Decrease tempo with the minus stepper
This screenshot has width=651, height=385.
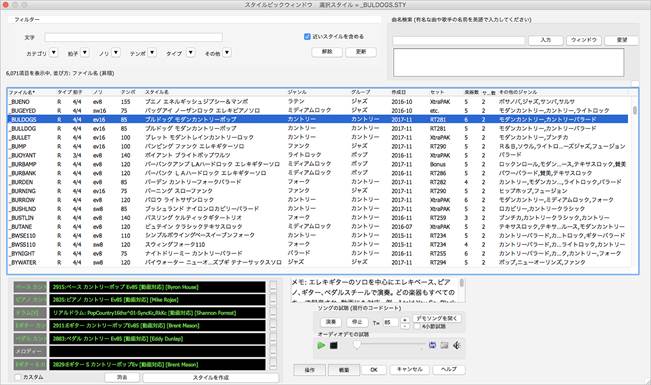(x=405, y=326)
